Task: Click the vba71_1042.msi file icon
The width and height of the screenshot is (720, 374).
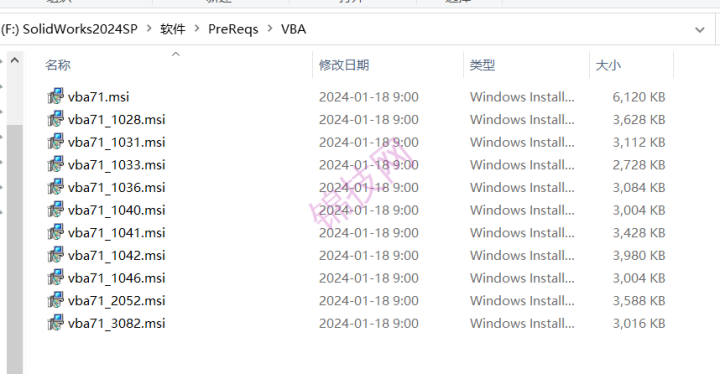Action: pos(56,255)
